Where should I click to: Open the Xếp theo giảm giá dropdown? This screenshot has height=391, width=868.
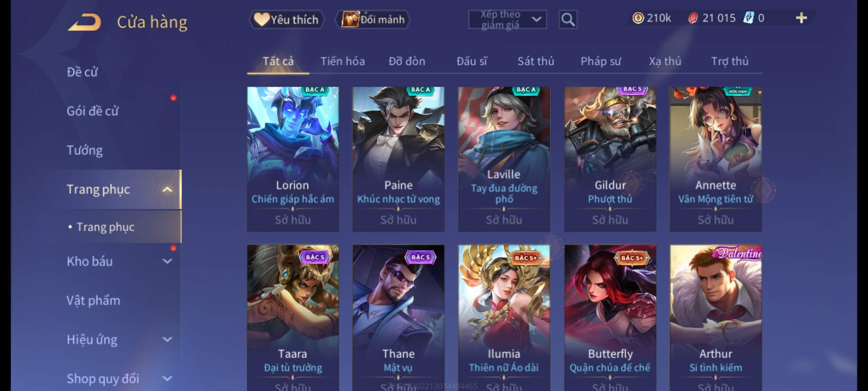pos(507,20)
